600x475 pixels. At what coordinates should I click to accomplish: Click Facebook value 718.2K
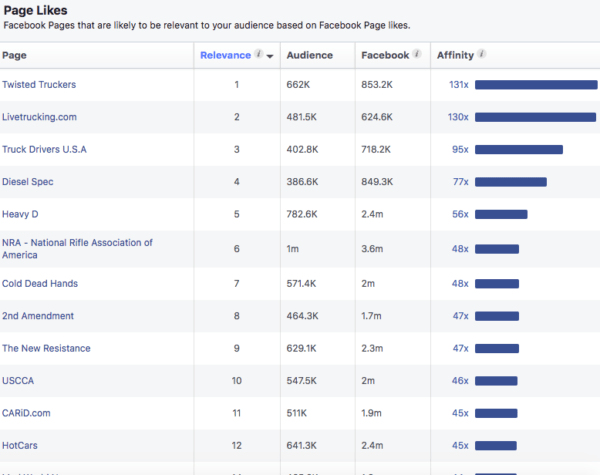point(376,149)
